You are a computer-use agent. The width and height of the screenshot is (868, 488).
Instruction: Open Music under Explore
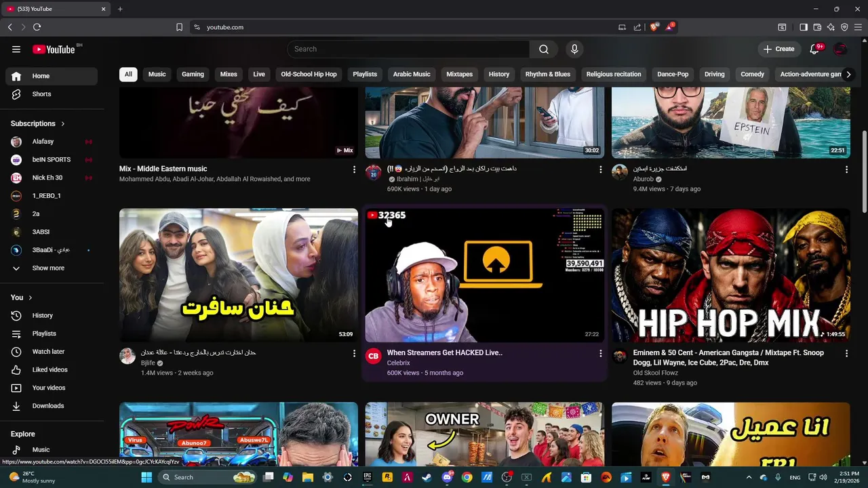click(x=52, y=449)
